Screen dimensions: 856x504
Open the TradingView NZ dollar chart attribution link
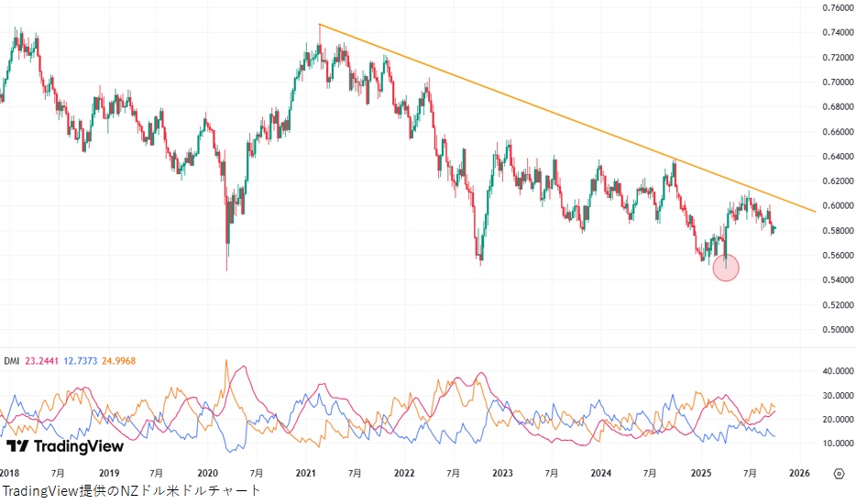[x=131, y=491]
